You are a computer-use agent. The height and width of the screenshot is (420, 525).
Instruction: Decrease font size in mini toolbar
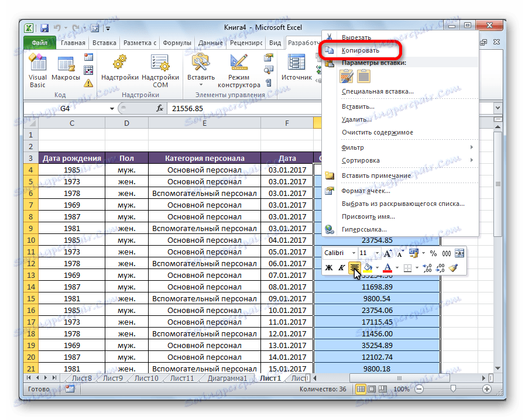coord(400,253)
